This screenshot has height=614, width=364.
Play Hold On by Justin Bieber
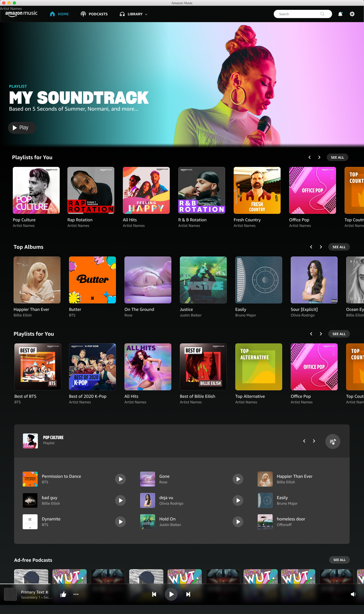(x=238, y=522)
